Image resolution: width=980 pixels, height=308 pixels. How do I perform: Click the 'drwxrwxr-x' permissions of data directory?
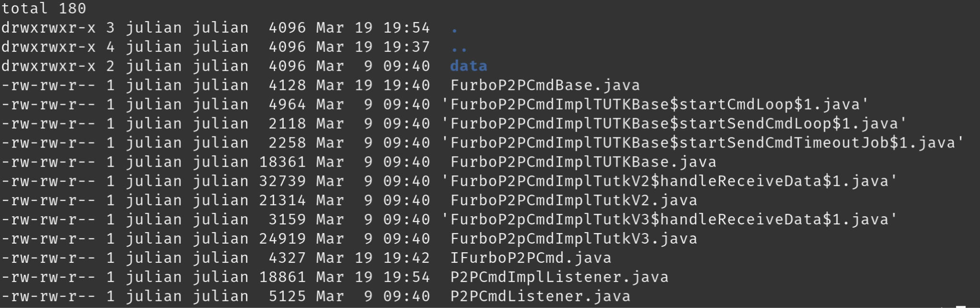[48, 66]
